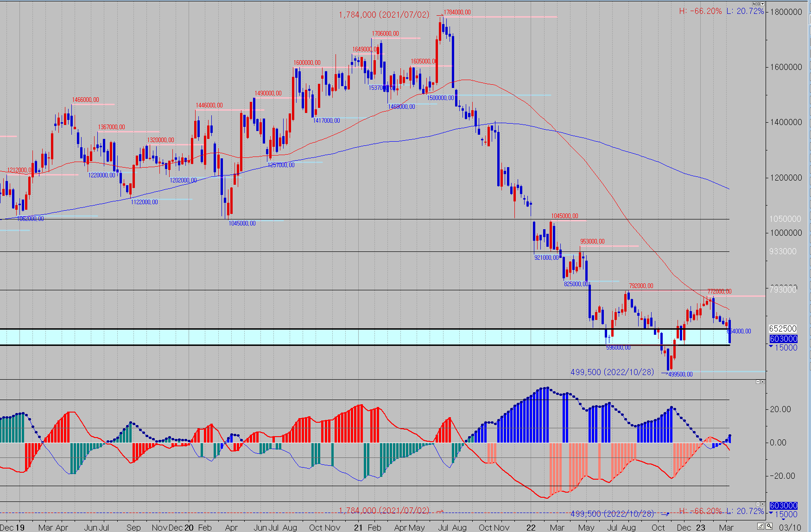Click the 933000 horizontal line axis label
Image resolution: width=811 pixels, height=532 pixels.
[x=783, y=251]
